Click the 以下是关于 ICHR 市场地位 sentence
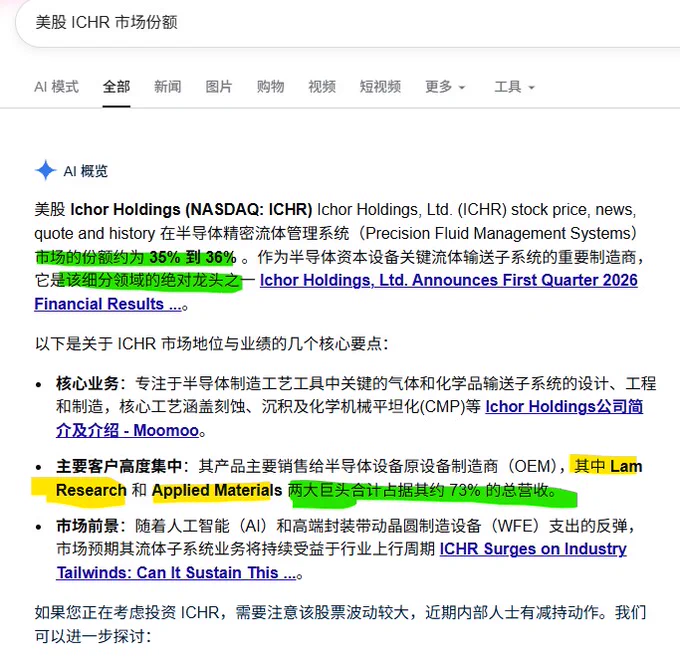Screen dimensions: 680x657 click(212, 344)
